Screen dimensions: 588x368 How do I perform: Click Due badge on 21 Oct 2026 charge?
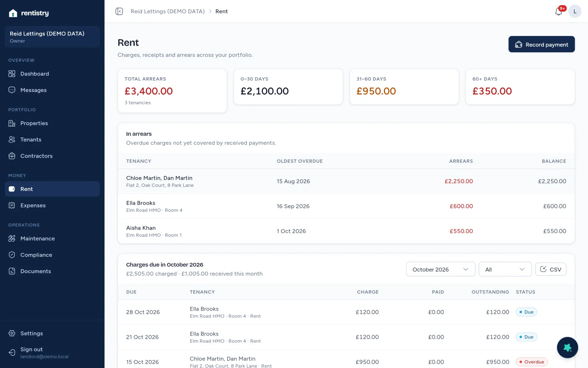click(x=526, y=337)
